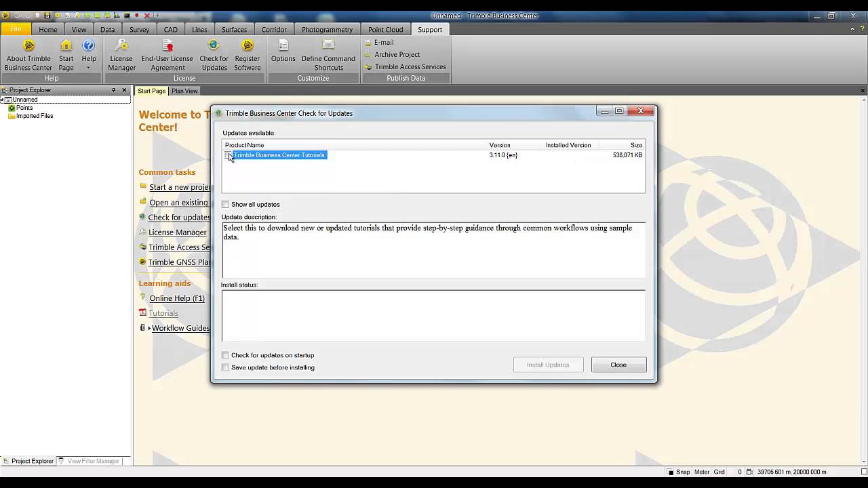Pin the Project Explorer panel
The image size is (868, 488).
pyautogui.click(x=113, y=90)
